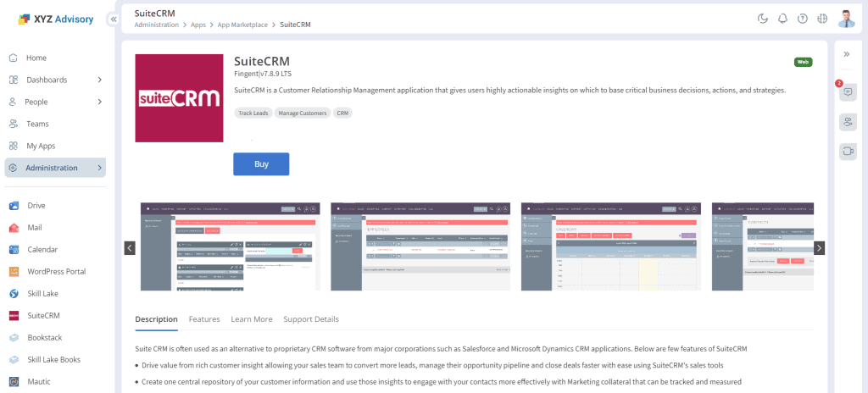Open video meeting icon on right

(848, 151)
